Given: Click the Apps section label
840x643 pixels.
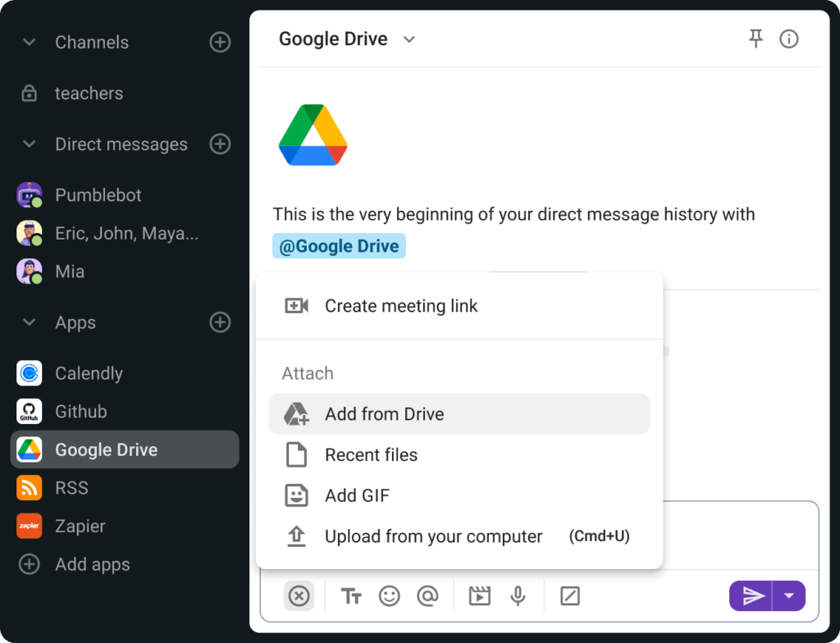Looking at the screenshot, I should [75, 322].
